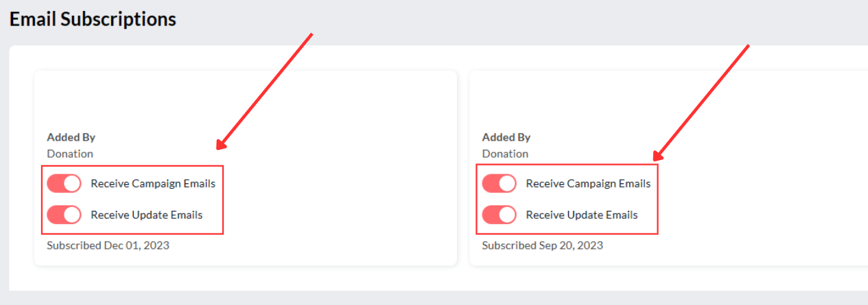Disable Receive Update Emails in Dec 01 card
Image resolution: width=868 pixels, height=305 pixels.
64,215
